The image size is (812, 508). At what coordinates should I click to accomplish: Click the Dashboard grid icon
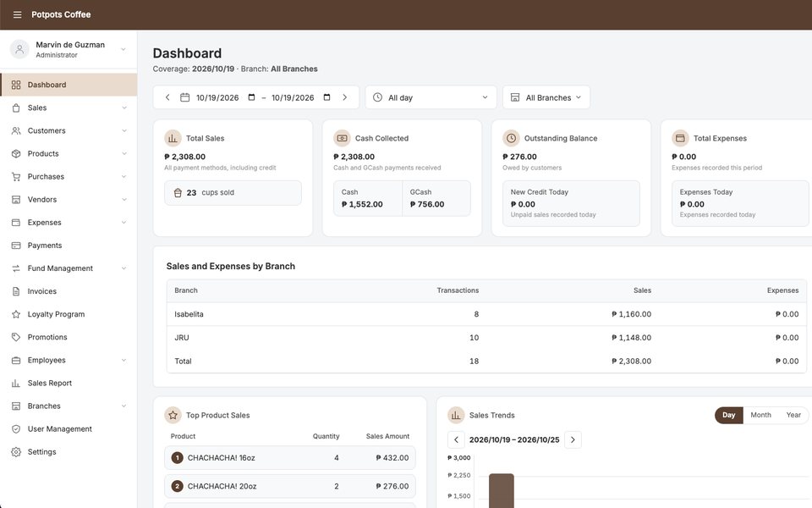pos(16,85)
